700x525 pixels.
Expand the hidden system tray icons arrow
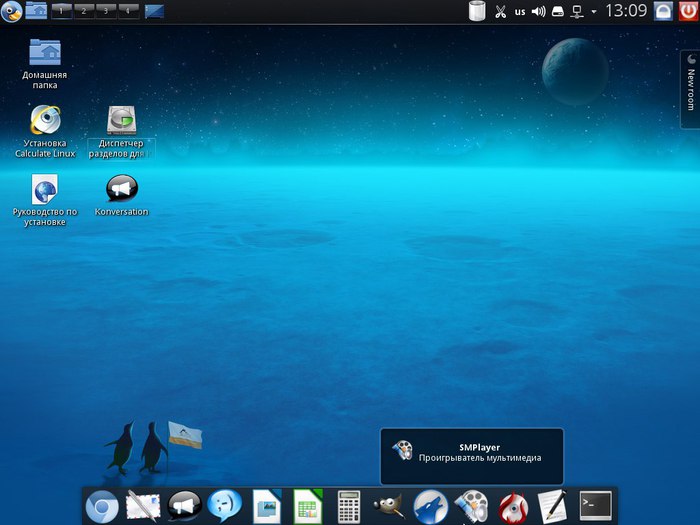[x=594, y=12]
